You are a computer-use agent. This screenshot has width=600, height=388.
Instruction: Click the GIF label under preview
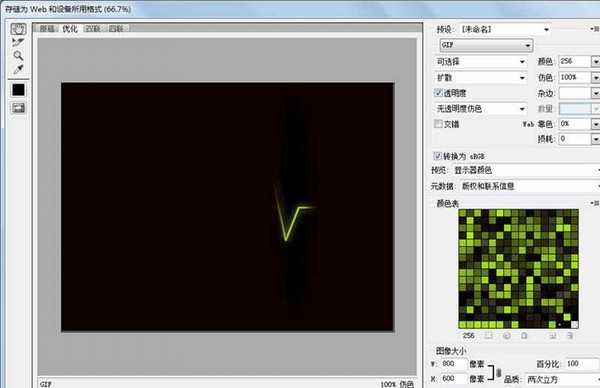coord(46,384)
